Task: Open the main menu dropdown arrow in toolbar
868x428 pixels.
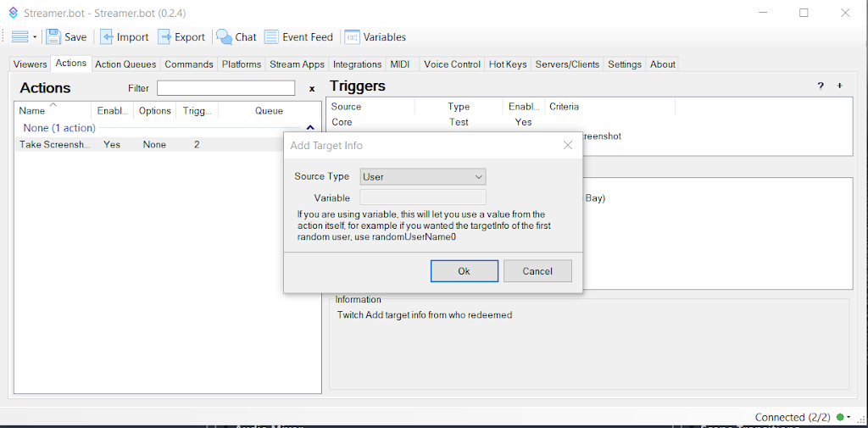Action: coord(35,37)
